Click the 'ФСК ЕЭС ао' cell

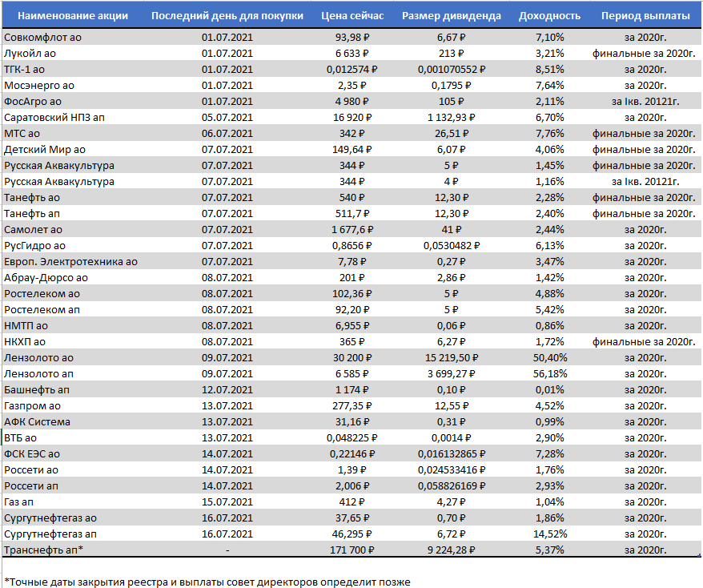tap(32, 454)
